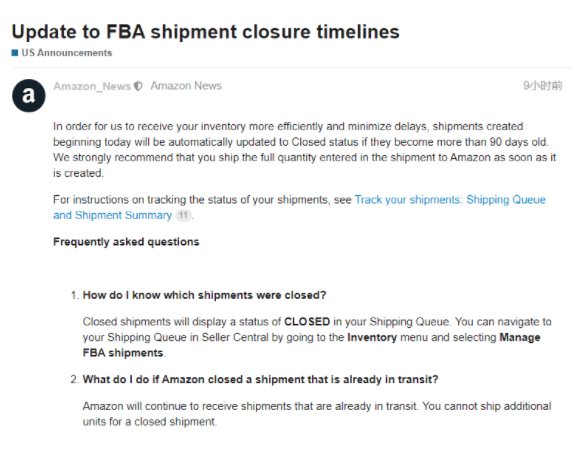Click bold 'Inventory' menu text
588x457 pixels.
click(372, 337)
